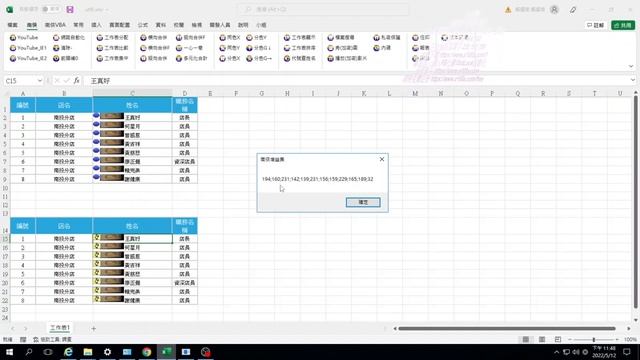Select row header 10

[x=5, y=188]
